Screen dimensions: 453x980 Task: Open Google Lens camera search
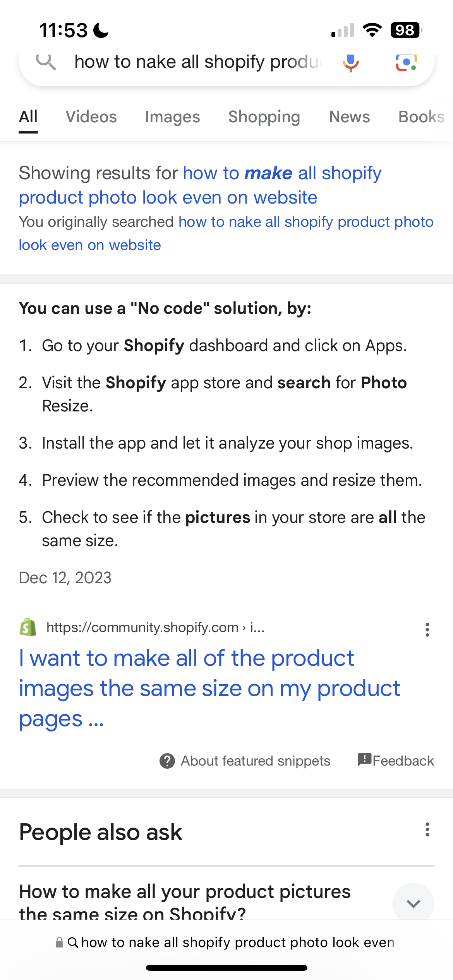tap(406, 62)
